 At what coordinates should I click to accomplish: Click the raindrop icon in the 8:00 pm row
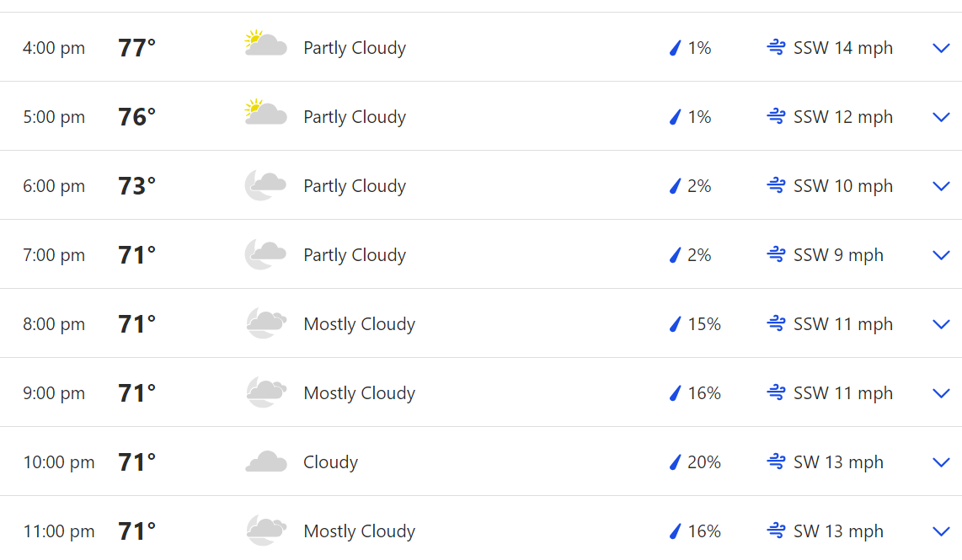click(675, 324)
